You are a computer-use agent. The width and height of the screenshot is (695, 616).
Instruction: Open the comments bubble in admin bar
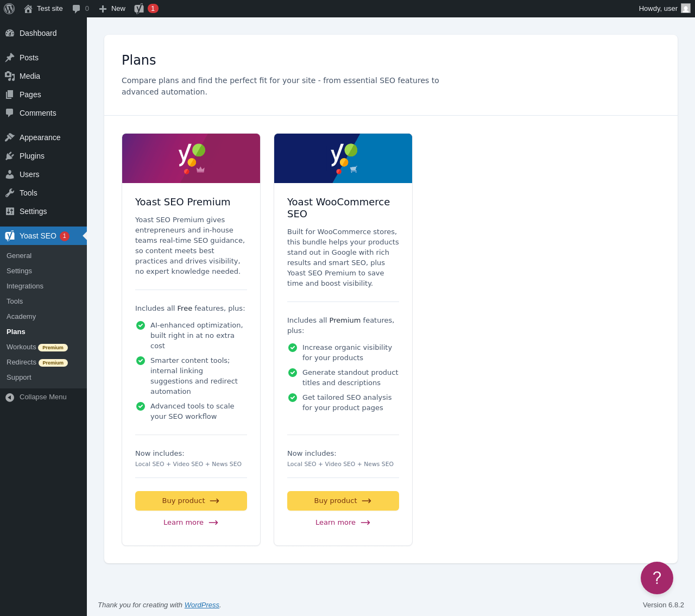pos(77,9)
